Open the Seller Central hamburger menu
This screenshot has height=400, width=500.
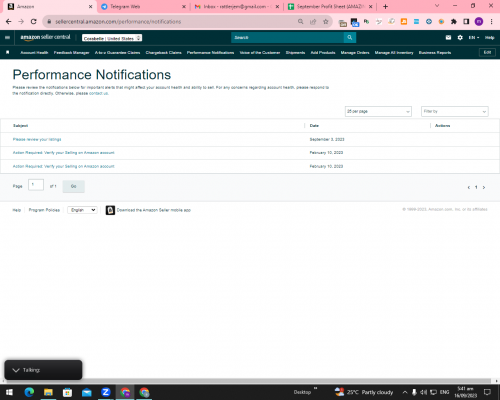[7, 37]
